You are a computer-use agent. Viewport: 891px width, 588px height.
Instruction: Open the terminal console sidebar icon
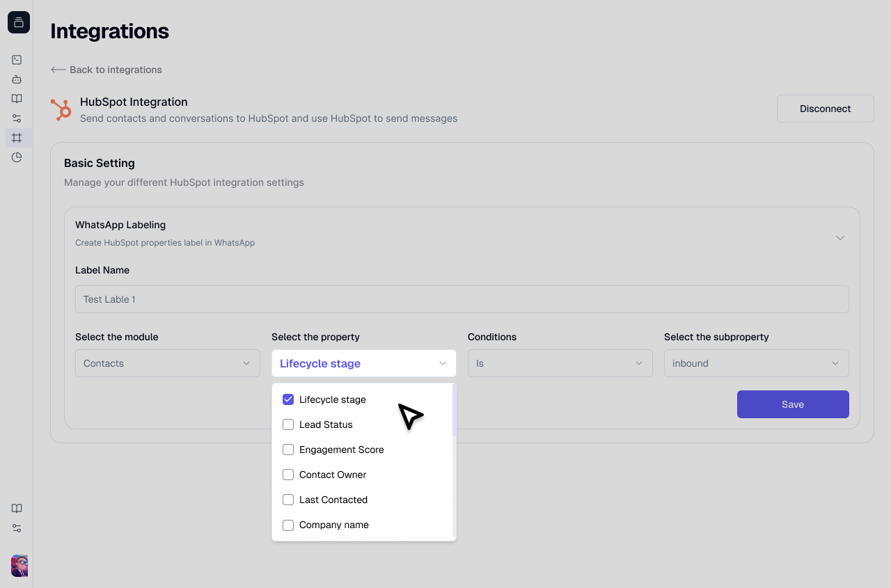coord(17,60)
